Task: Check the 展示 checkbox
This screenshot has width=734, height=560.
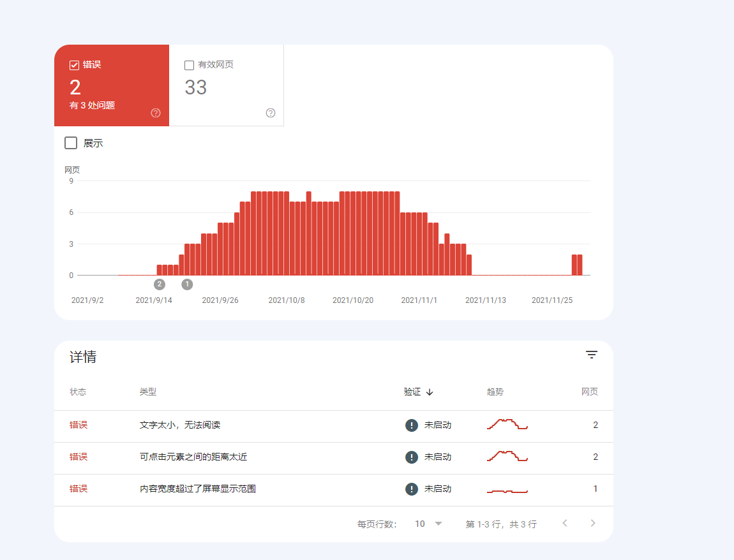Action: [71, 143]
